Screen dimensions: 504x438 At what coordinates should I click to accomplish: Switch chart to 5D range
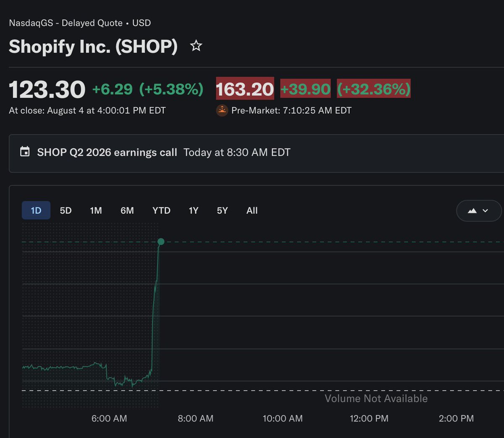pos(66,210)
